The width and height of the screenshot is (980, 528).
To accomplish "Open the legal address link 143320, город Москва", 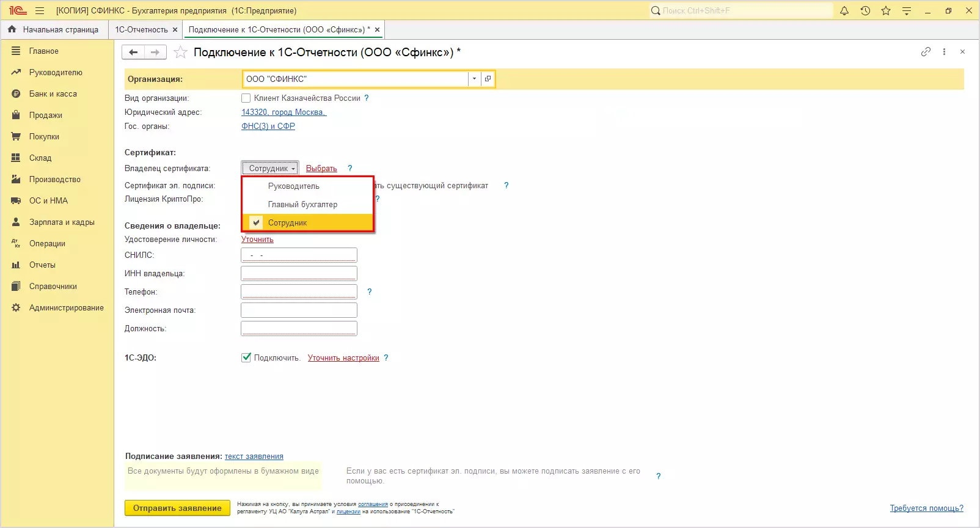I will pos(284,112).
